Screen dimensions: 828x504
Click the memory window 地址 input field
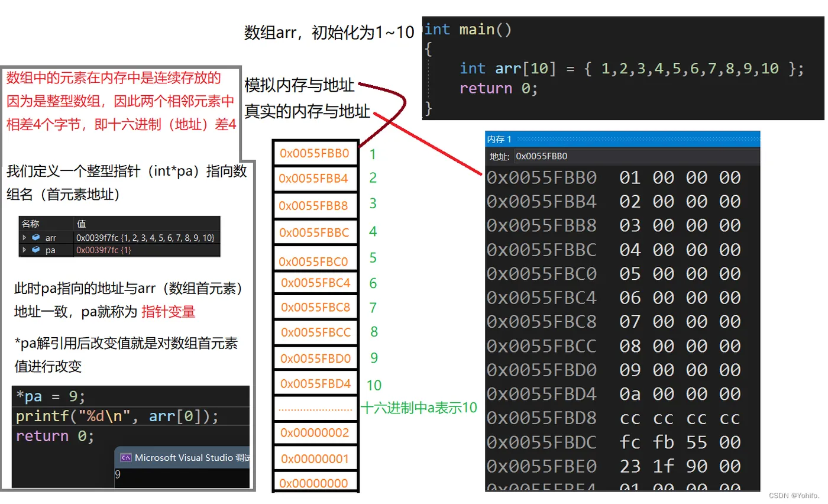(x=636, y=156)
